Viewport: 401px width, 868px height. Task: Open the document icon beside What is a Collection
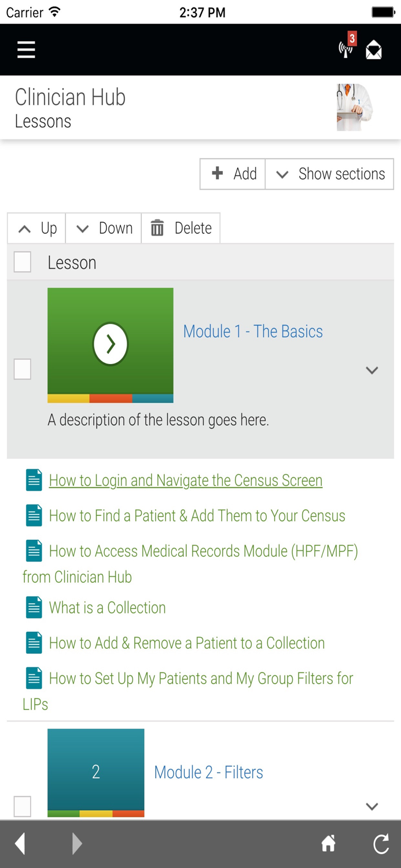[34, 607]
